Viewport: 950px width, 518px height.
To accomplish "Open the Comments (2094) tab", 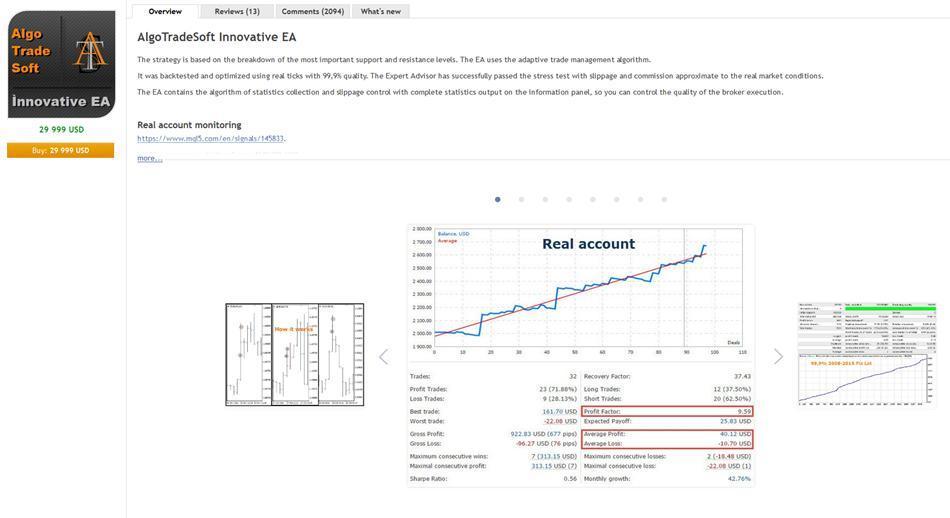I will [x=312, y=11].
